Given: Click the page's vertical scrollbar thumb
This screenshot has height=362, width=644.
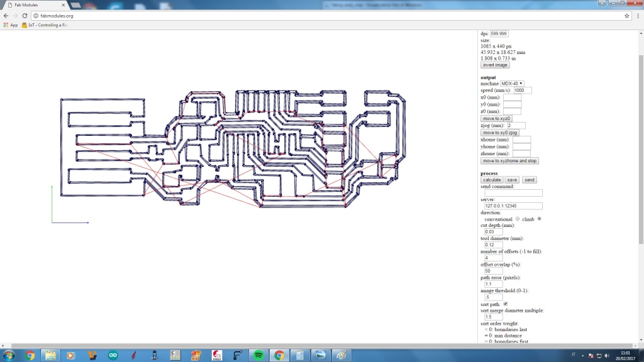Looking at the screenshot, I should (x=641, y=150).
